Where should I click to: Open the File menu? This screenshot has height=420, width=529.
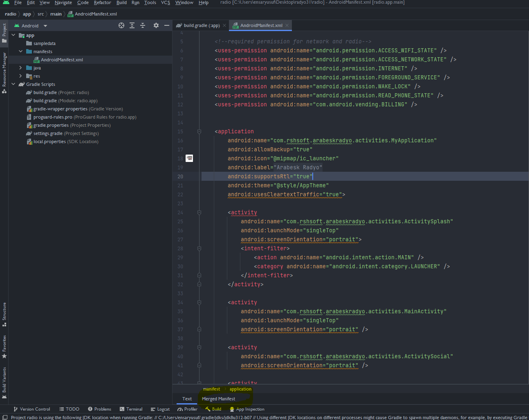18,2
